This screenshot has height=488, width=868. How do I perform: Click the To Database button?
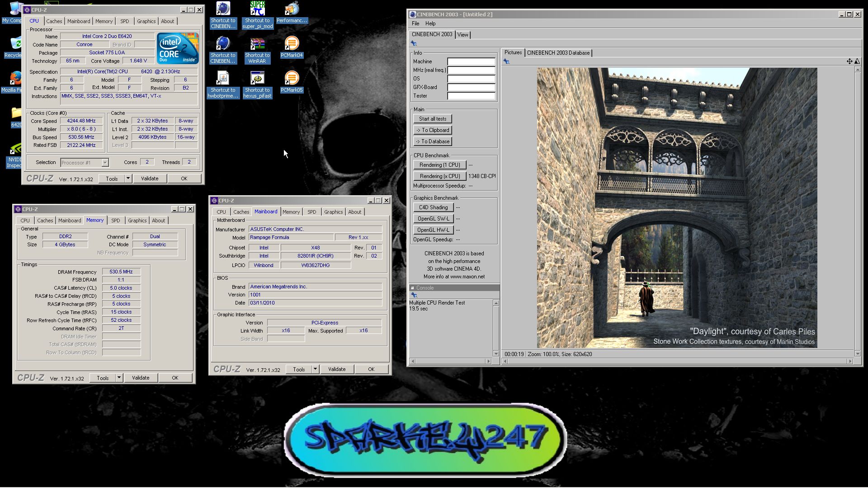(x=433, y=141)
